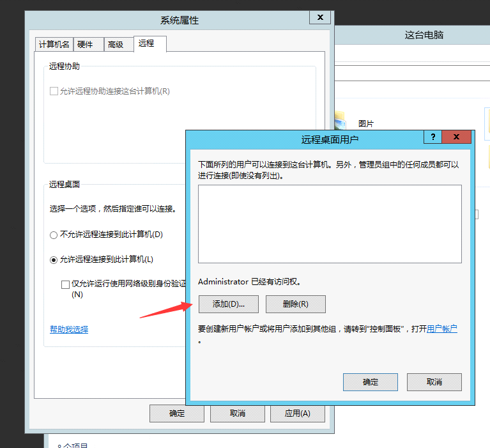Screen dimensions: 490x448
Task: Click the 添加(D)... button
Action: click(x=228, y=304)
